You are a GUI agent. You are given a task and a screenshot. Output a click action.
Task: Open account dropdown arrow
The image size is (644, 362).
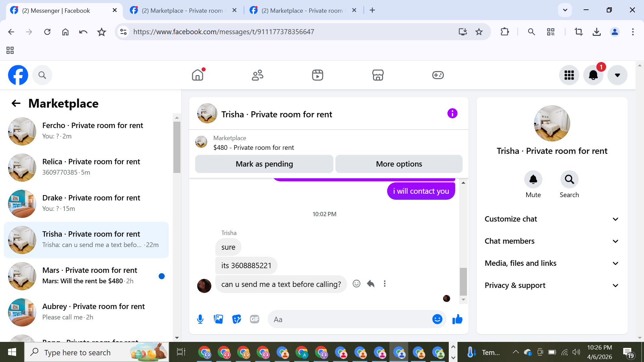click(618, 75)
